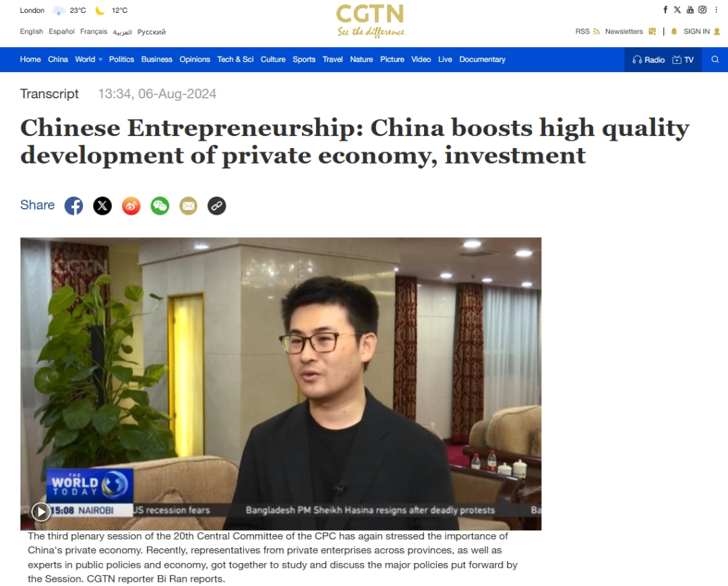Play the World Today video

41,512
